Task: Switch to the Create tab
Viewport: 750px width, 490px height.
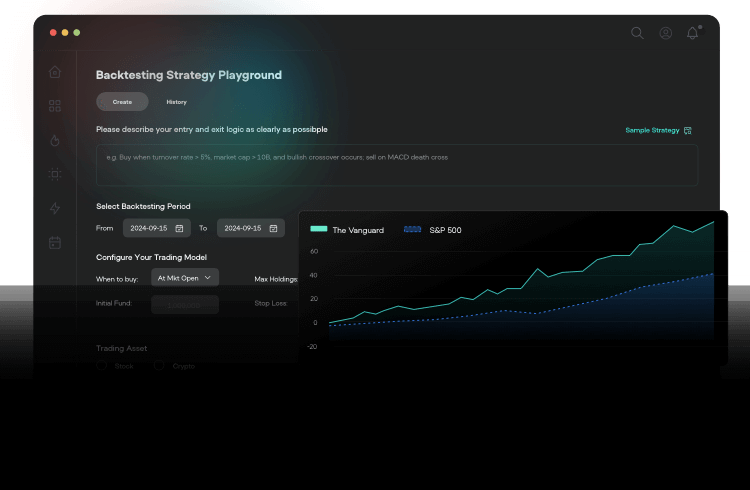Action: click(122, 102)
